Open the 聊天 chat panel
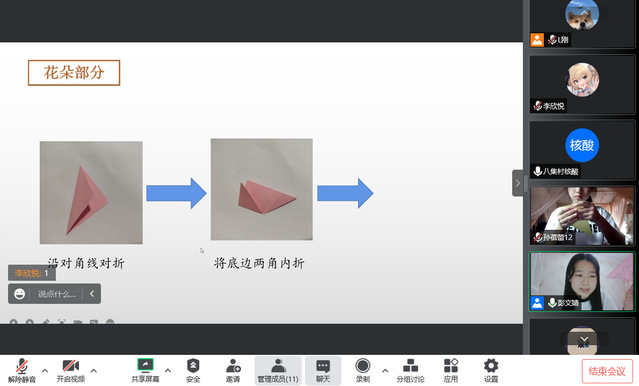This screenshot has width=639, height=386. tap(323, 371)
